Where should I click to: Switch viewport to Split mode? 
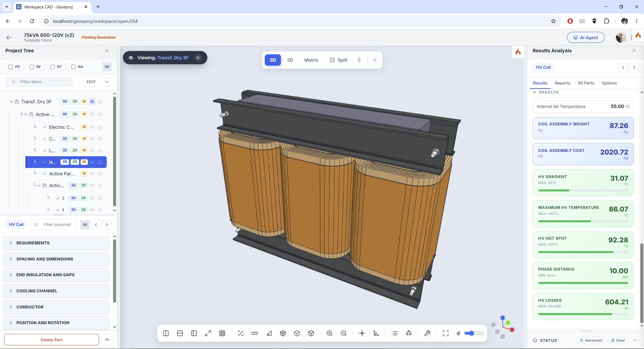point(339,60)
